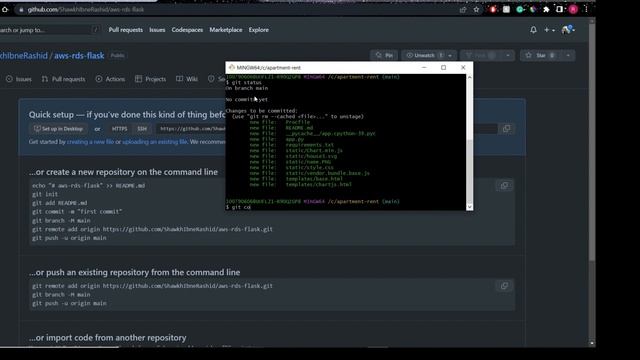The height and width of the screenshot is (360, 640).
Task: Open GitHub notifications bell
Action: [x=533, y=30]
